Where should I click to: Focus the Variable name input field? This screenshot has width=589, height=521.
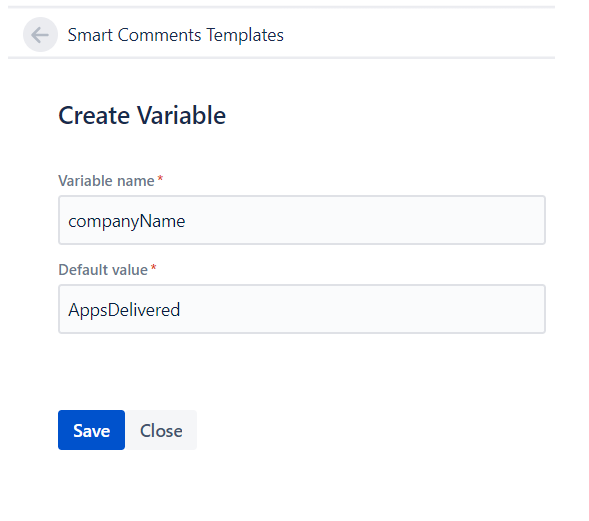[302, 220]
